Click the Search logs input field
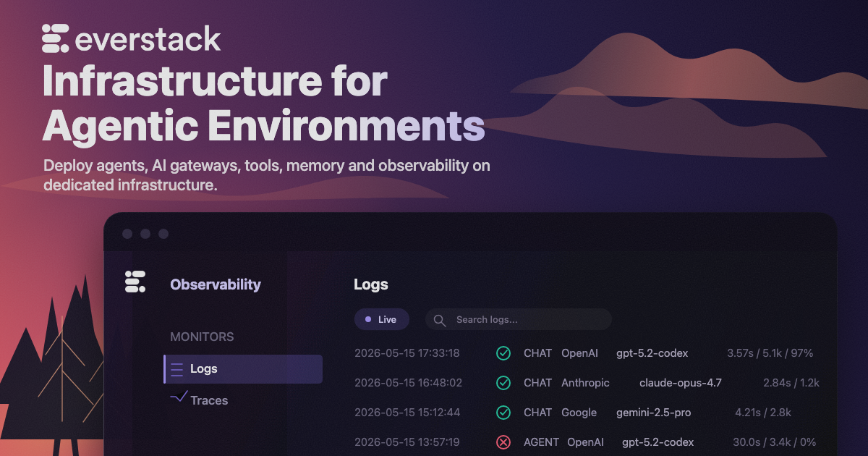Viewport: 868px width, 456px height. 519,319
